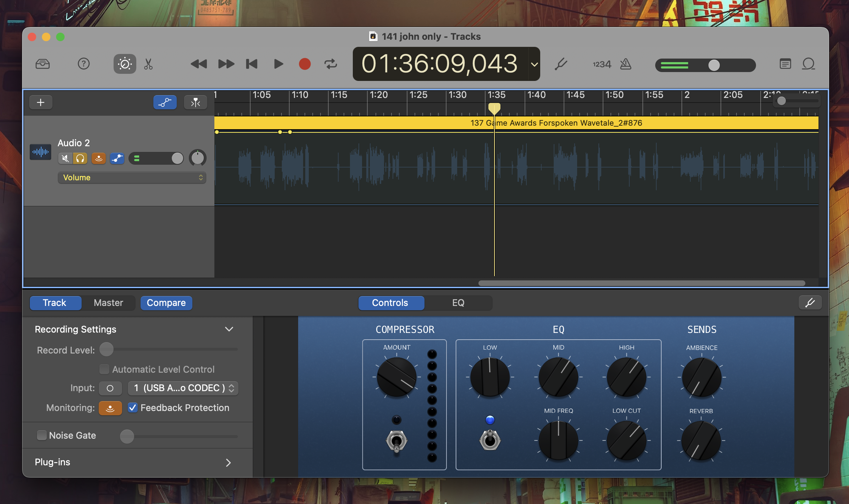Open the Input device dropdown showing USB CODEC
This screenshot has width=849, height=504.
(x=182, y=388)
